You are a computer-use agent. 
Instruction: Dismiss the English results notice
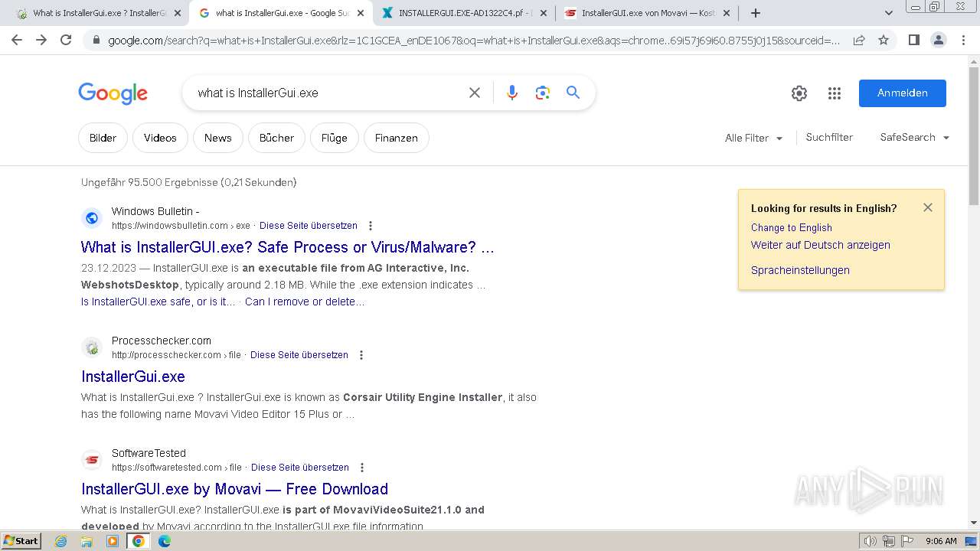coord(928,207)
